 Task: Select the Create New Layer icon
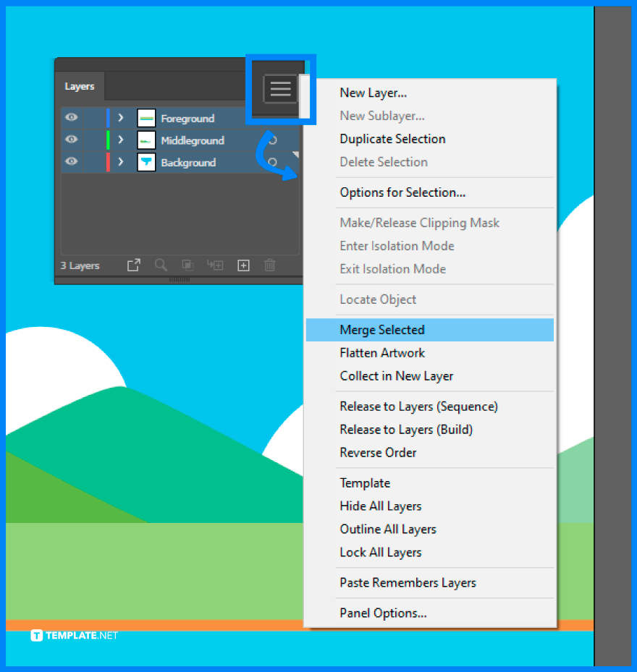tap(243, 265)
